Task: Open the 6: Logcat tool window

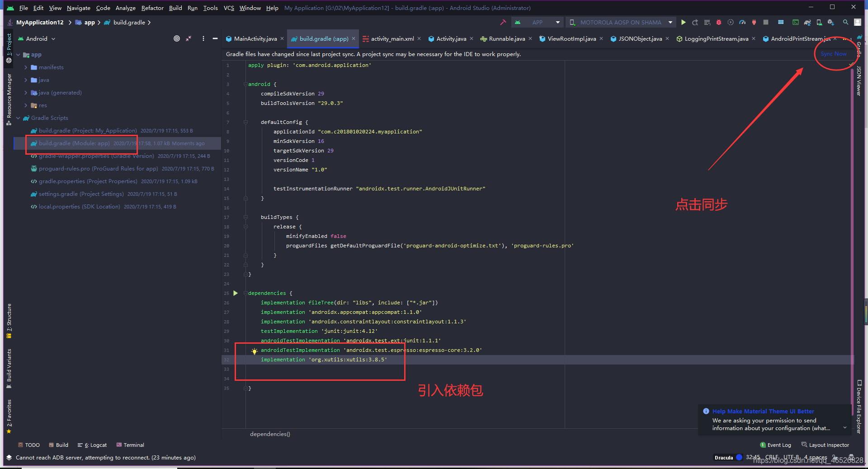Action: pos(92,445)
